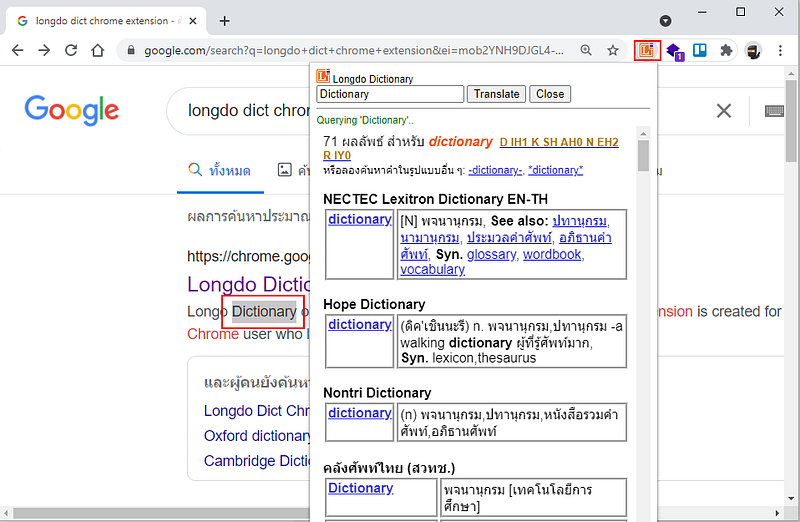The width and height of the screenshot is (800, 522).
Task: Click the Longdo popup scrollbar up arrow
Action: point(643,134)
